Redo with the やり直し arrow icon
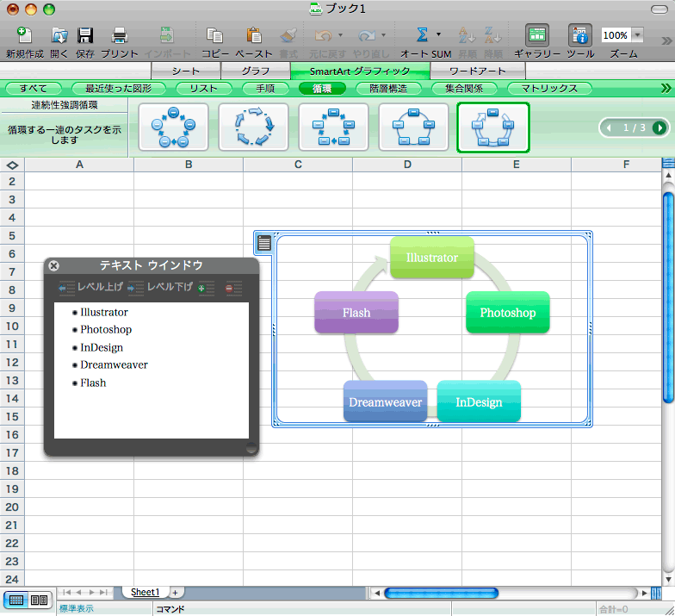 click(x=367, y=35)
